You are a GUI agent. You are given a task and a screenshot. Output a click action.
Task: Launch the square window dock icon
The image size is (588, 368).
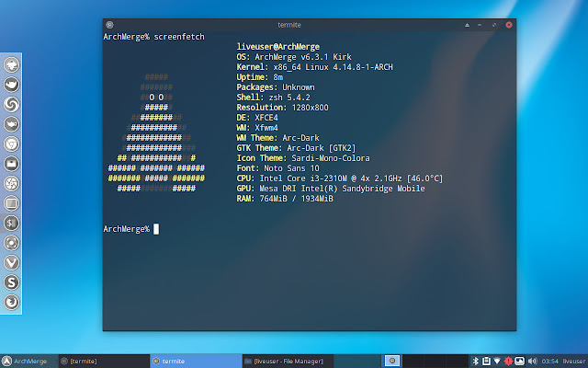click(11, 203)
